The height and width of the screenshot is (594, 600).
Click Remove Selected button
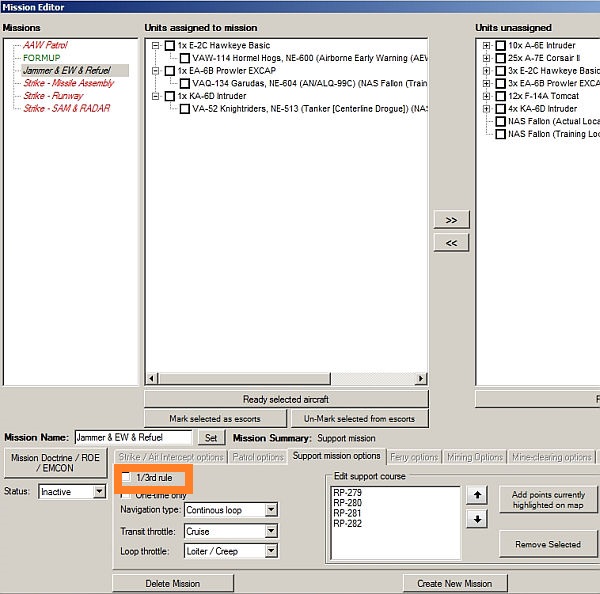pyautogui.click(x=548, y=544)
